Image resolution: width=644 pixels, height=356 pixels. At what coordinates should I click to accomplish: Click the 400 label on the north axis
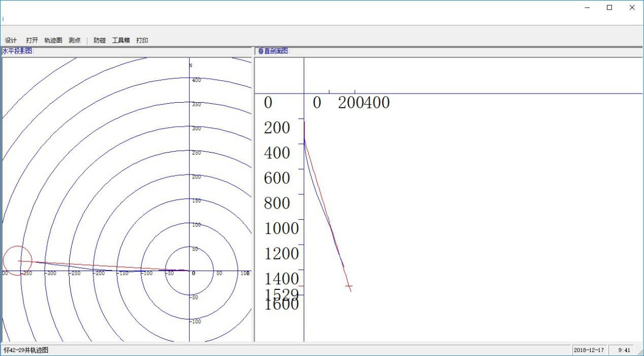(196, 80)
